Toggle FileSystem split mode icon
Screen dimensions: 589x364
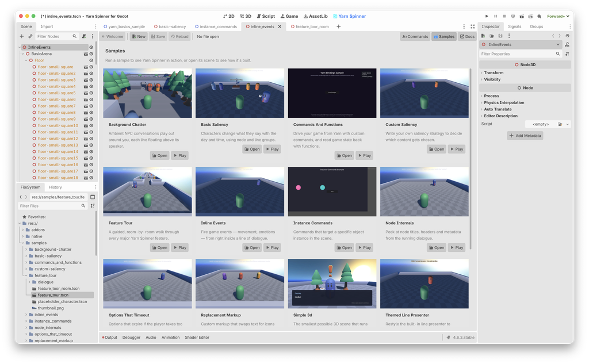[93, 197]
